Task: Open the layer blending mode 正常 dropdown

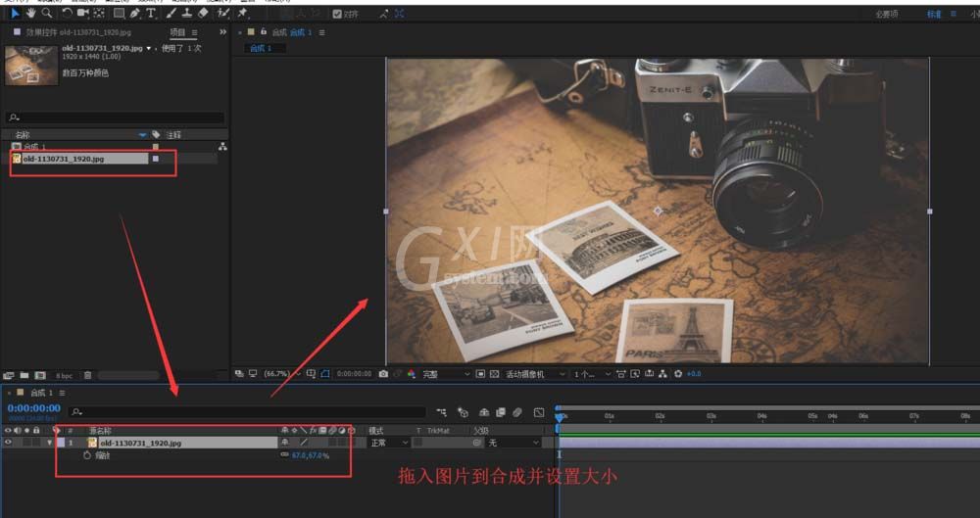Action: [389, 443]
